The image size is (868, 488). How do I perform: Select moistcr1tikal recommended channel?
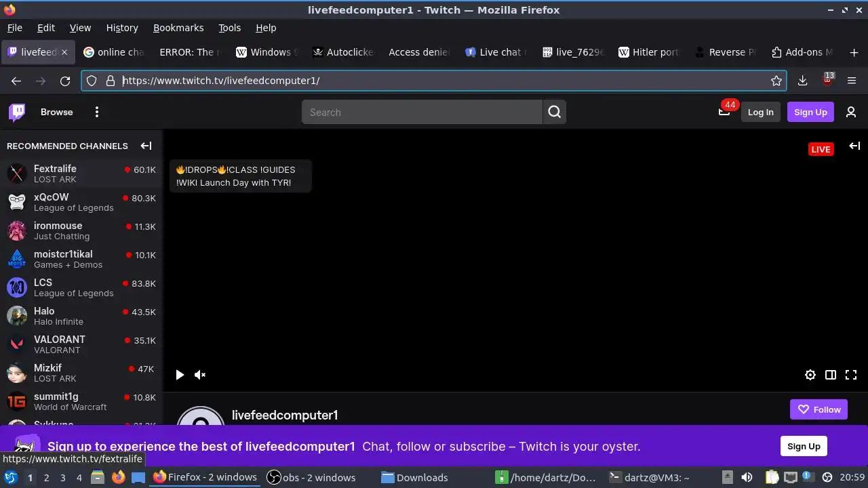click(x=81, y=259)
